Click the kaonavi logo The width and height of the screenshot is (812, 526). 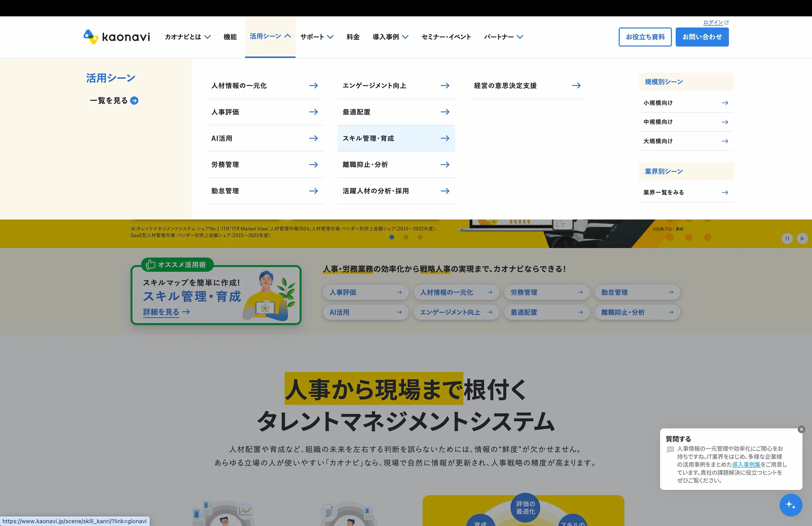pyautogui.click(x=117, y=36)
